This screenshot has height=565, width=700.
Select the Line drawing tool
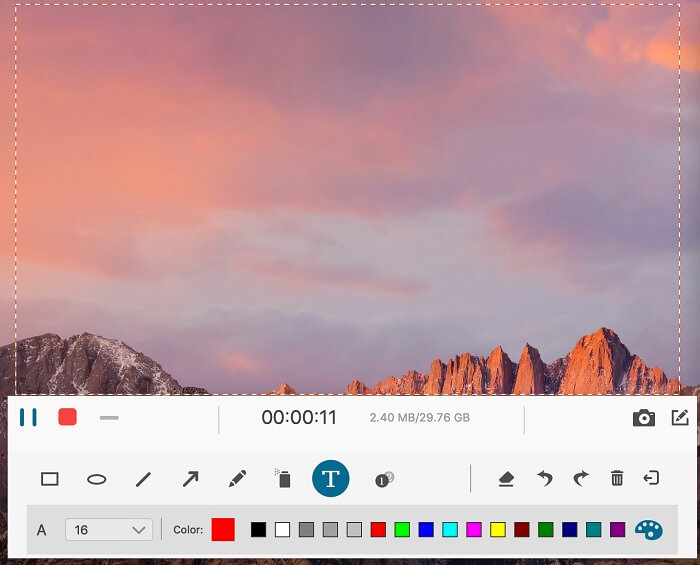[x=143, y=479]
